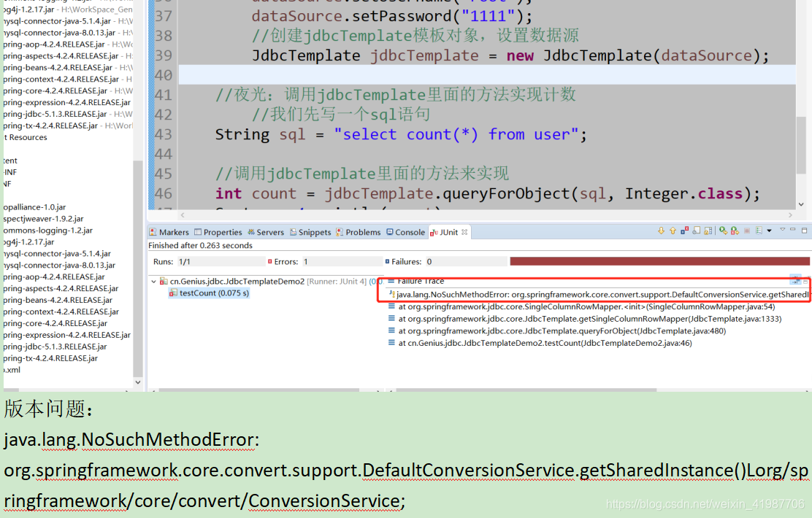Toggle show failures only filter
Image resolution: width=812 pixels, height=518 pixels.
coord(683,231)
